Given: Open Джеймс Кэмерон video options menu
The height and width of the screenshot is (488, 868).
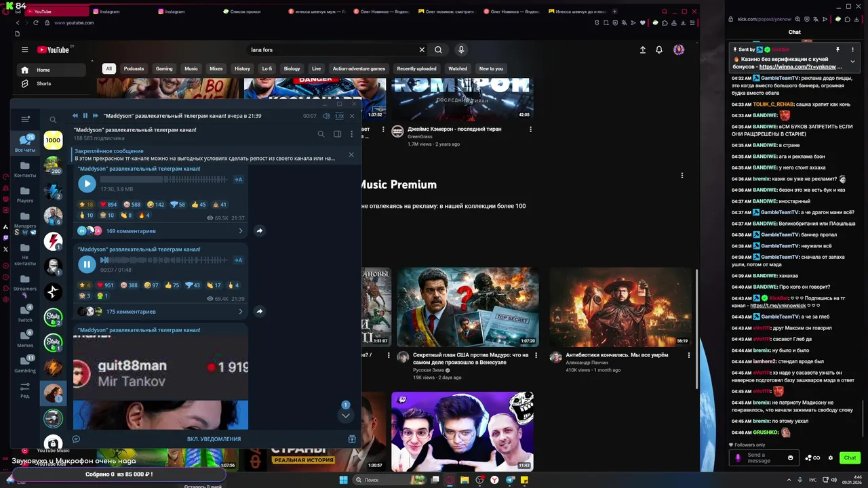Looking at the screenshot, I should tap(530, 129).
